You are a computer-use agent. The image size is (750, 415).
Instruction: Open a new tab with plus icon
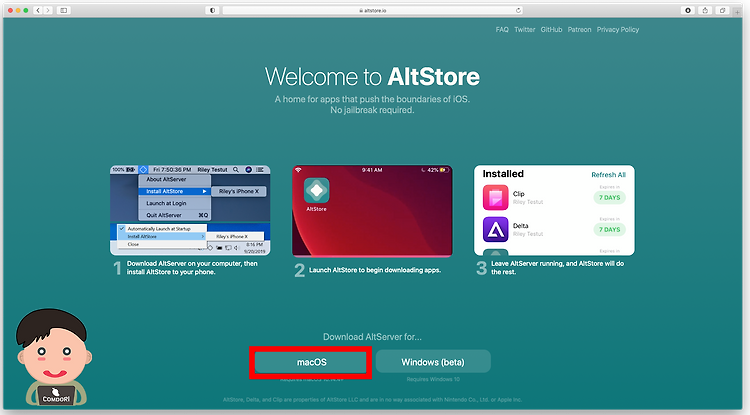[x=738, y=11]
